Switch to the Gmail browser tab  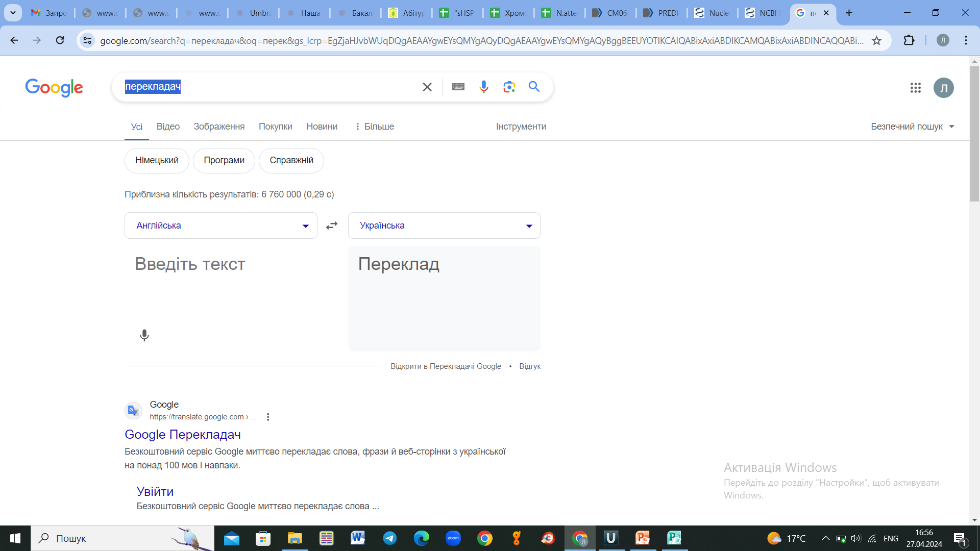48,13
